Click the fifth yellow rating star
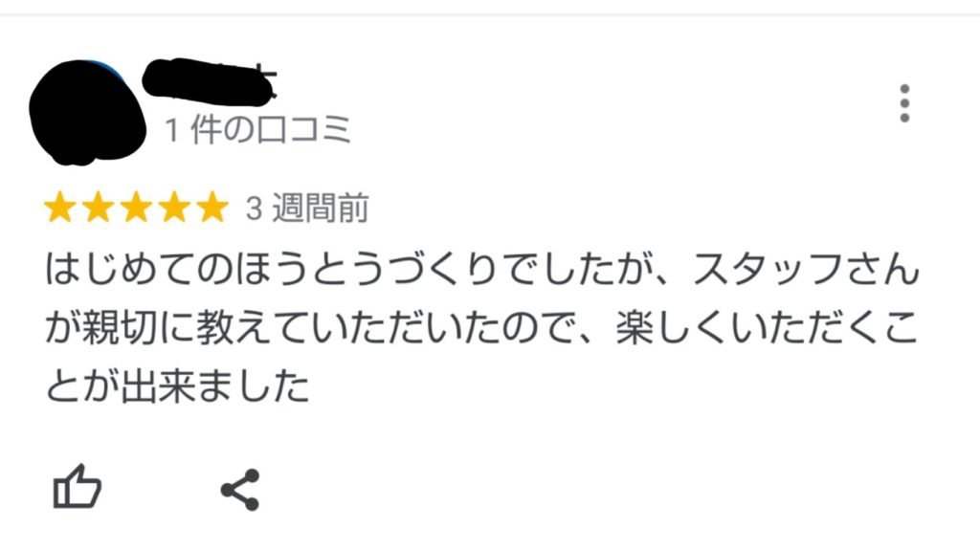The image size is (980, 551). tap(212, 207)
